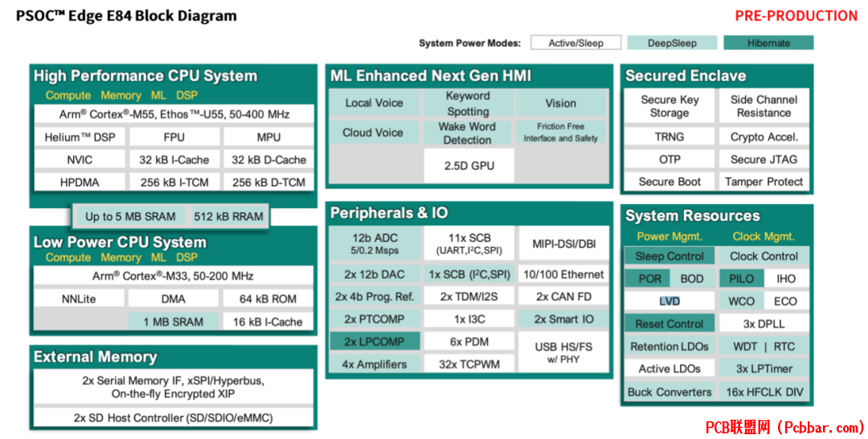
Task: Select the 6x PDM block
Action: coord(469,342)
